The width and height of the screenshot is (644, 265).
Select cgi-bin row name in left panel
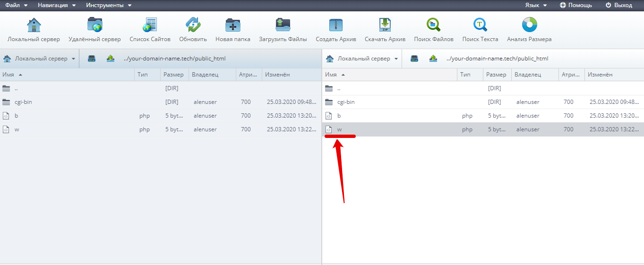point(23,102)
